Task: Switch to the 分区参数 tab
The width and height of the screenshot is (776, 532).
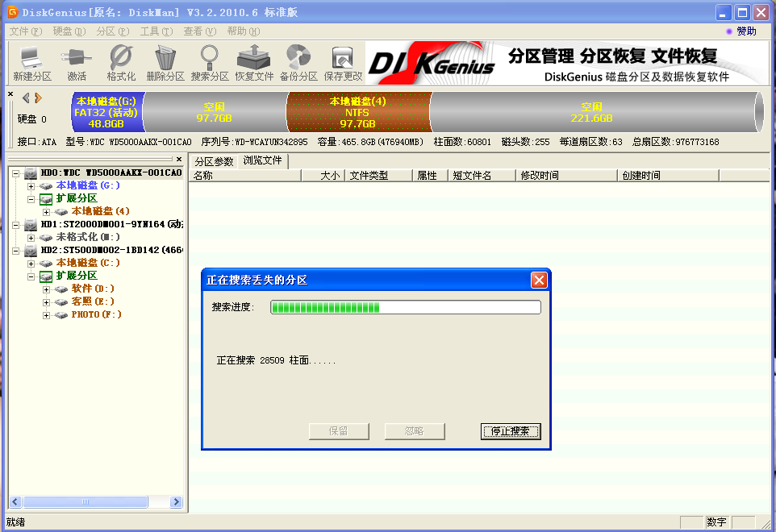Action: coord(214,162)
